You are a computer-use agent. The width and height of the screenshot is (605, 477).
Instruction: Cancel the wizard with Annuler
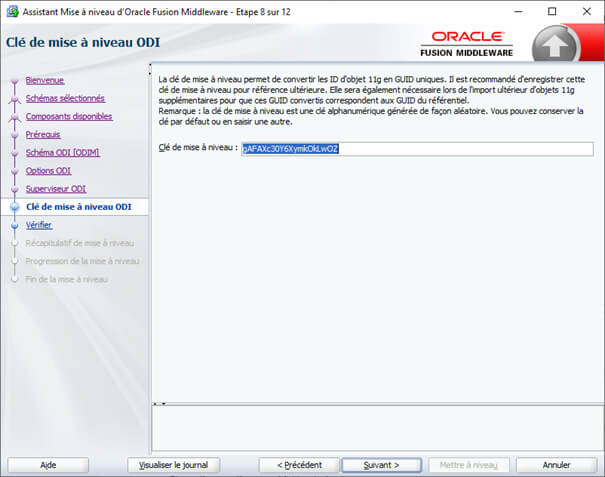(x=556, y=465)
